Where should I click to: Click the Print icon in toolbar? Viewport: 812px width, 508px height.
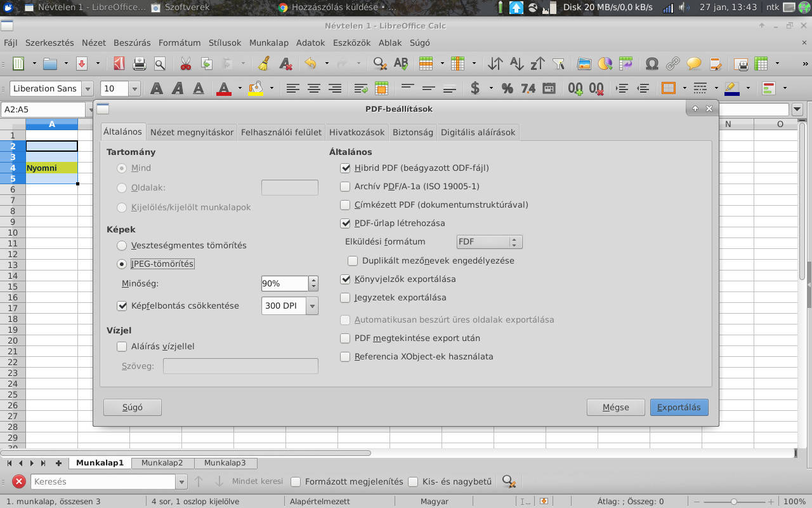click(140, 63)
